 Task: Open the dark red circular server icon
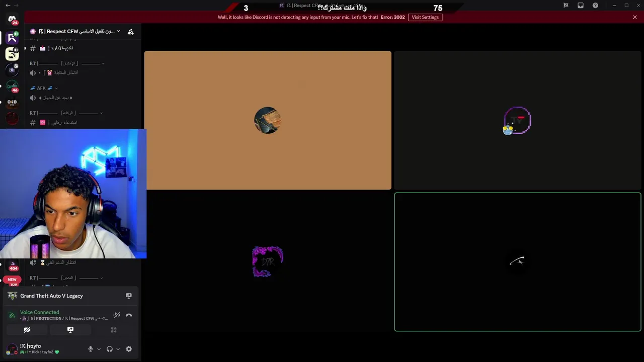pos(12,119)
